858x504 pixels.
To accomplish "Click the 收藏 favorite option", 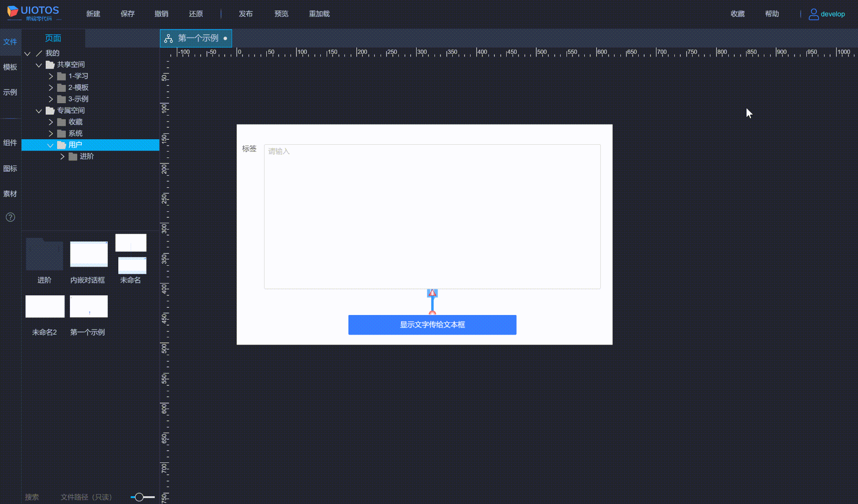I will tap(737, 14).
